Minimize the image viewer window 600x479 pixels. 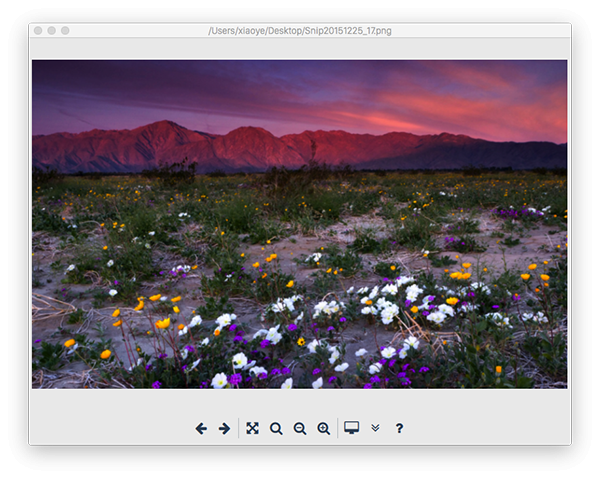pyautogui.click(x=52, y=30)
